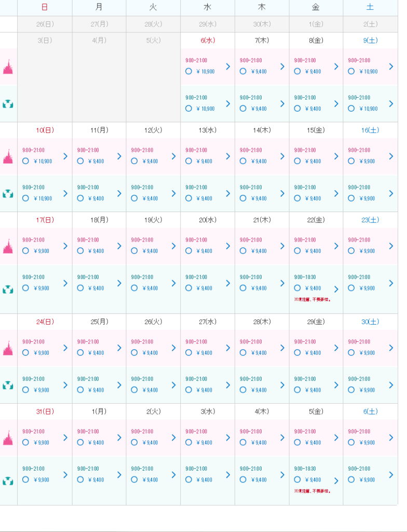Click the pink castle icon in the 31(日) week row

click(8, 438)
